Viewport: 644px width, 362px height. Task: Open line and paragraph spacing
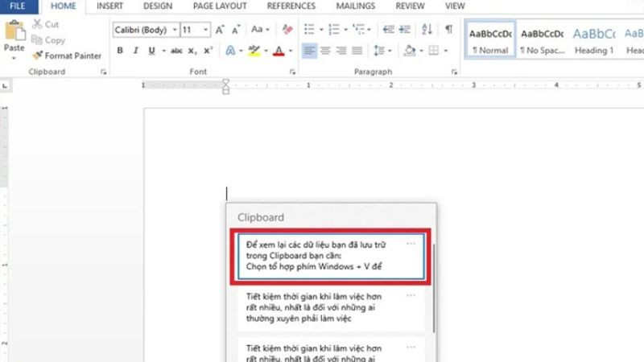[379, 51]
